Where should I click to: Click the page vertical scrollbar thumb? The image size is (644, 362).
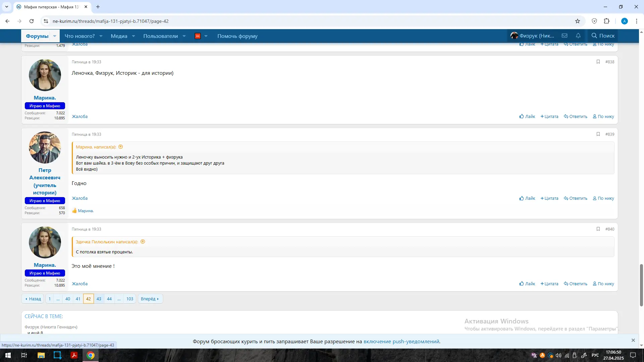(x=641, y=285)
